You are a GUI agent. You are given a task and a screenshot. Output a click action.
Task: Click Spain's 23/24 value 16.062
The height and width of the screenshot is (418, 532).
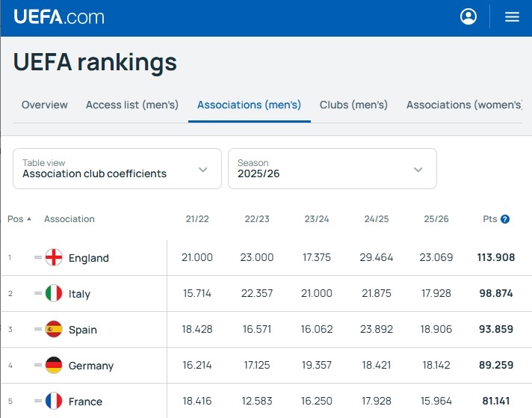317,329
